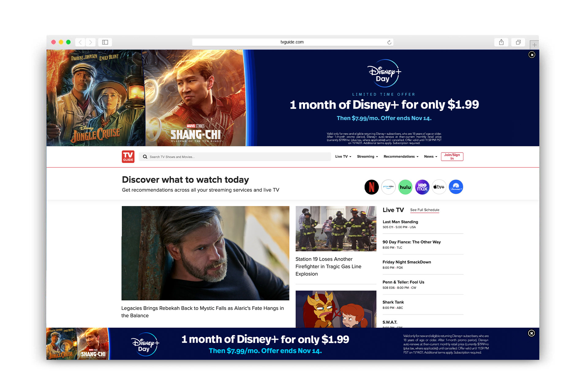
Task: Expand the News nav dropdown
Action: [430, 156]
